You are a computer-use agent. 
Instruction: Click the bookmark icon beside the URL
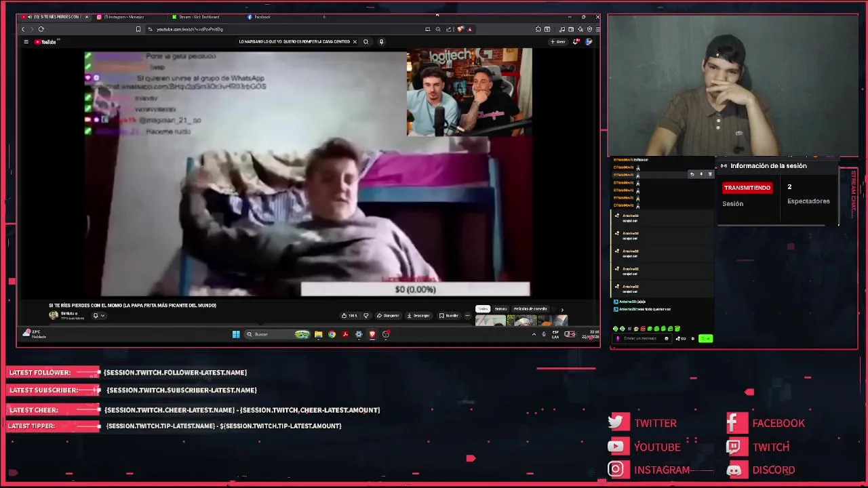pyautogui.click(x=138, y=29)
